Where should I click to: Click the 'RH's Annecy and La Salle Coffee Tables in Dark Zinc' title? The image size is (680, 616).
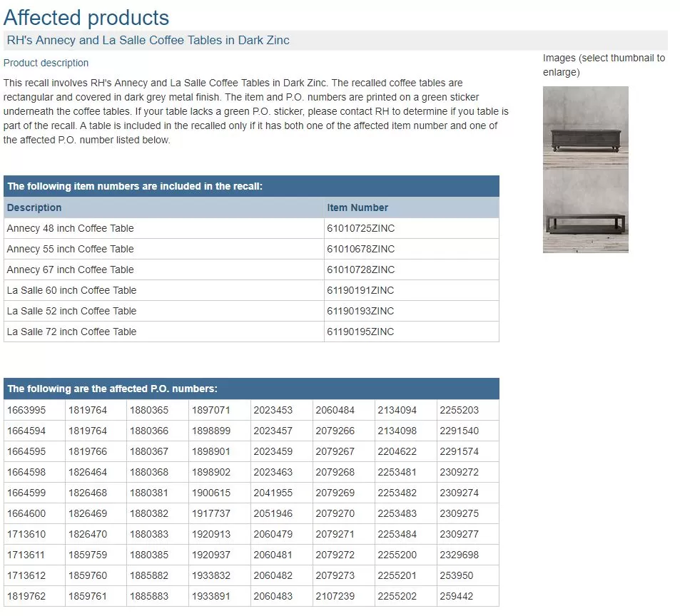148,41
